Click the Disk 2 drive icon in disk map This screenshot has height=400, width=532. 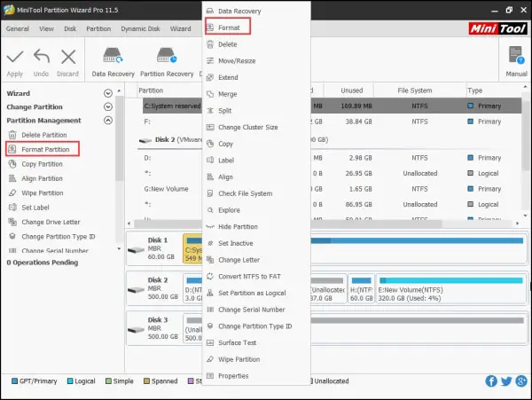tap(136, 290)
